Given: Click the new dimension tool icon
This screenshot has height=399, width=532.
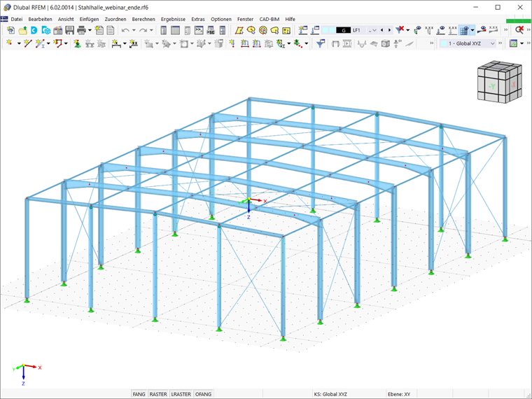Looking at the screenshot, I should tap(116, 43).
